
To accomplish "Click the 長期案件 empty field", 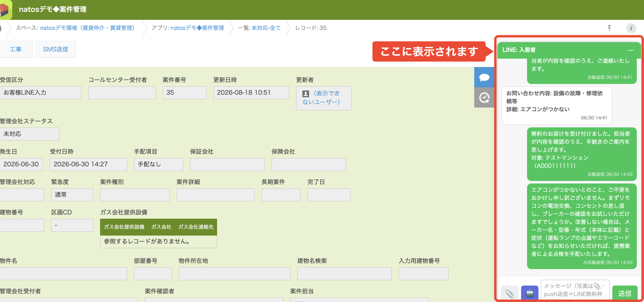I will click(x=281, y=194).
